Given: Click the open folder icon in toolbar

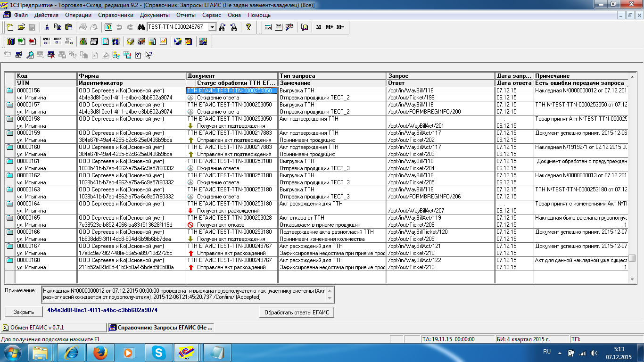Looking at the screenshot, I should tap(21, 27).
